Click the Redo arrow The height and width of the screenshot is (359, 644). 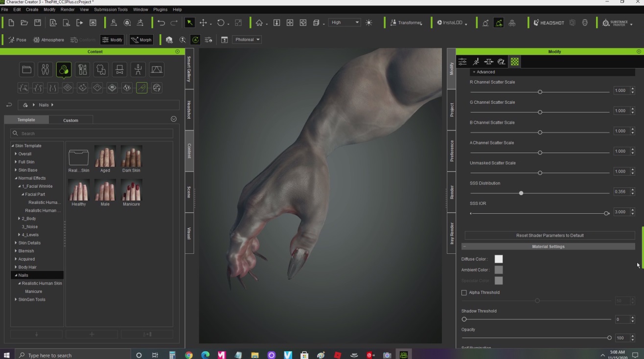(x=174, y=22)
